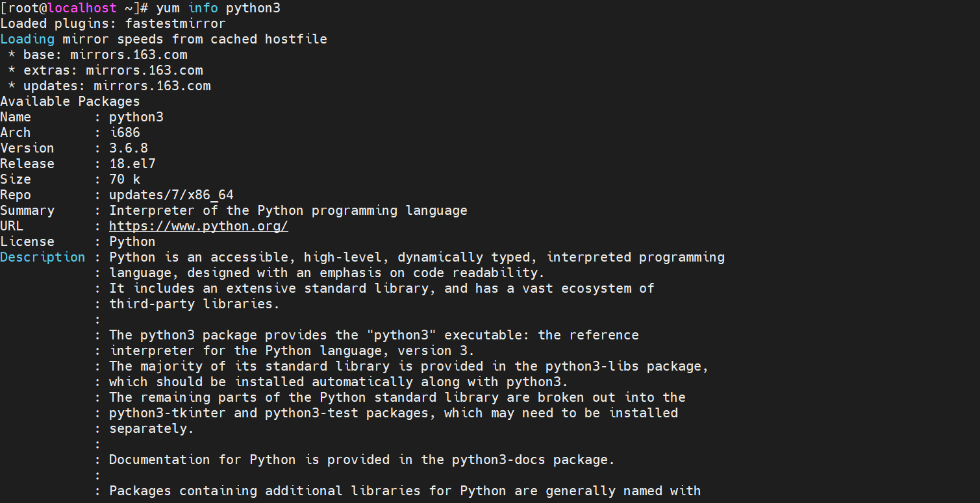The width and height of the screenshot is (980, 503).
Task: Click the Name value python3
Action: [x=136, y=117]
